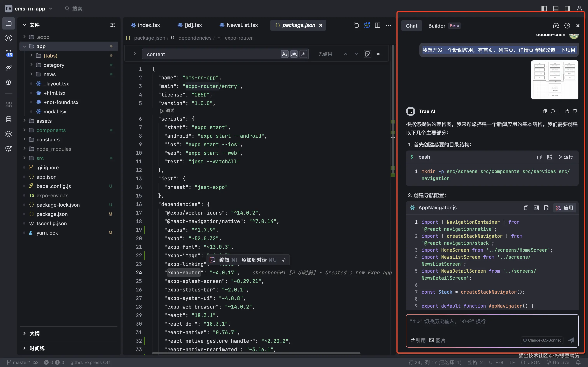Toggle regular expression search option

point(303,54)
